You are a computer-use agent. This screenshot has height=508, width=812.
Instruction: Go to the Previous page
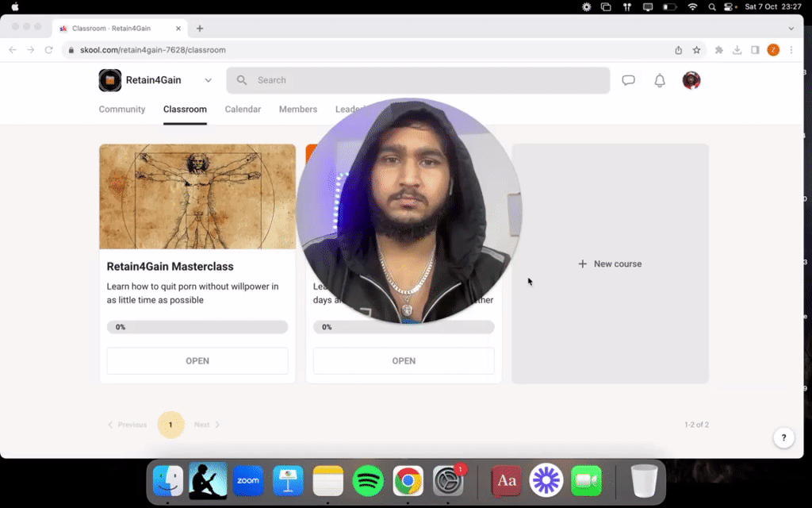pos(128,425)
